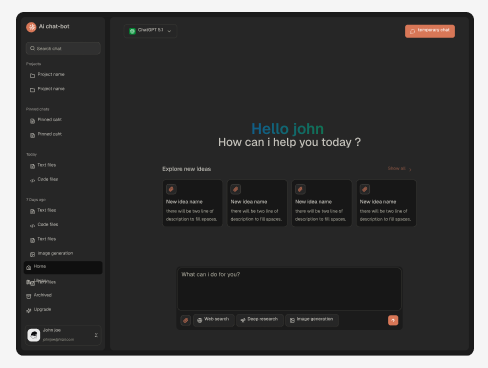
Task: Click the document icon beside Text files under Today
Action: click(x=32, y=166)
